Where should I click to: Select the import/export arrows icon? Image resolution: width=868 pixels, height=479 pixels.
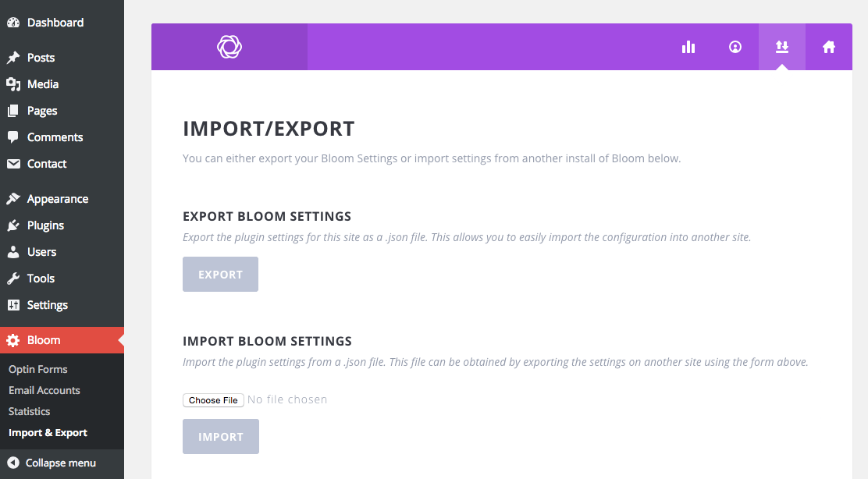[x=782, y=47]
